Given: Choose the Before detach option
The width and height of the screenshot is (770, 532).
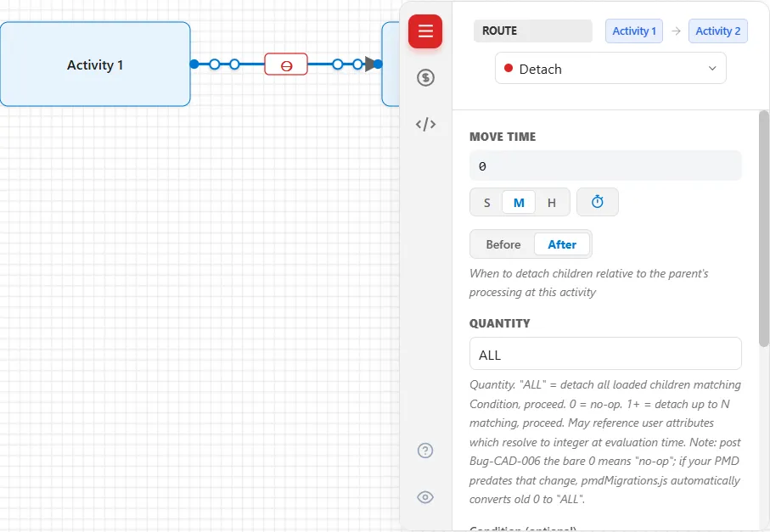Looking at the screenshot, I should 503,244.
